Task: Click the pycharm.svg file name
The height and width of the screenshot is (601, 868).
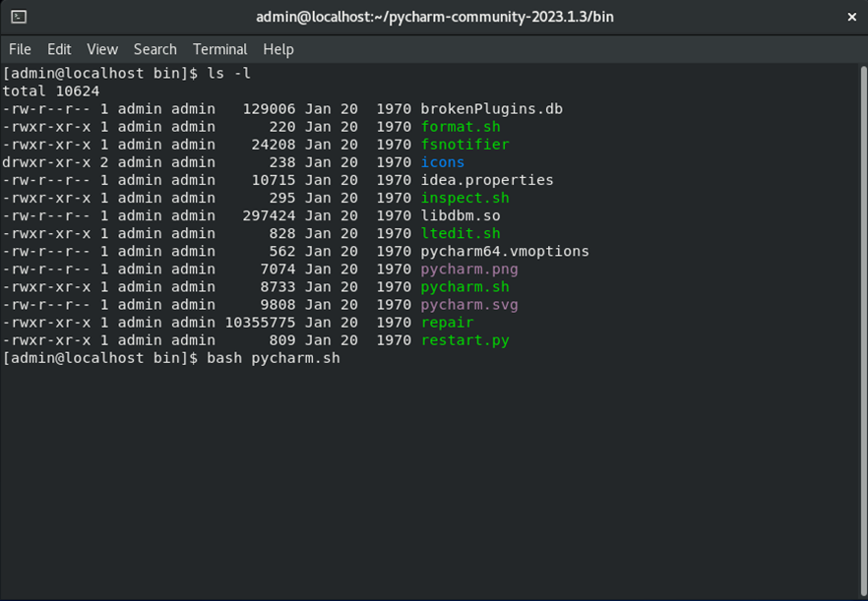Action: [x=469, y=304]
